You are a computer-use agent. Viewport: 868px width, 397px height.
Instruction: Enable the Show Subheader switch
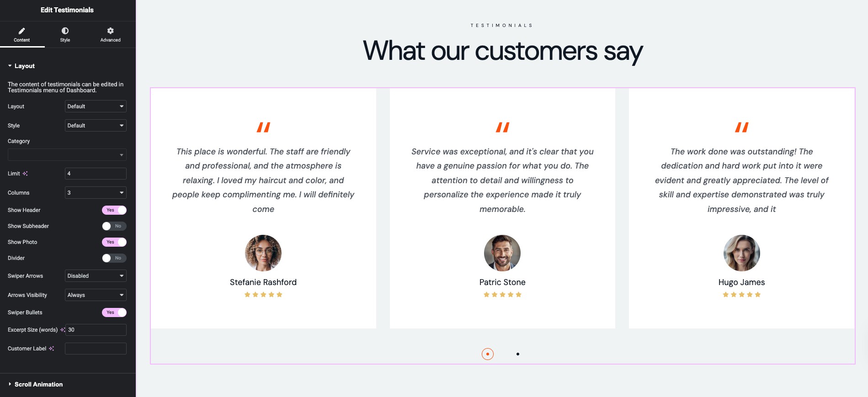[x=114, y=226]
